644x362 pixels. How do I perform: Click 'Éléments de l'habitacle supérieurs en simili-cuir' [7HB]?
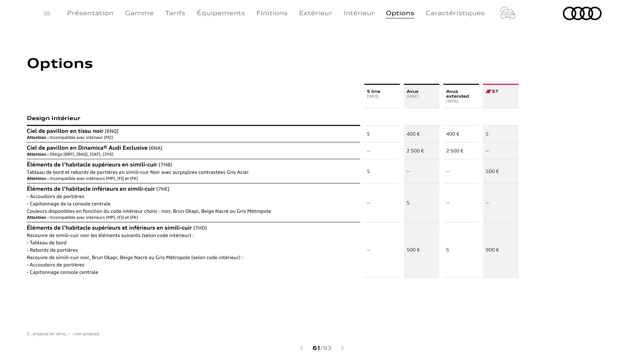click(x=99, y=165)
